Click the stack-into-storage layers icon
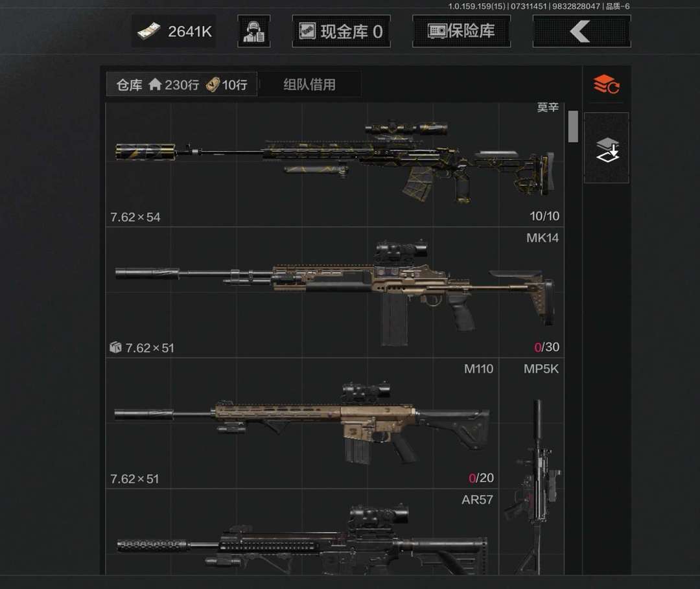700x589 pixels. [x=607, y=148]
